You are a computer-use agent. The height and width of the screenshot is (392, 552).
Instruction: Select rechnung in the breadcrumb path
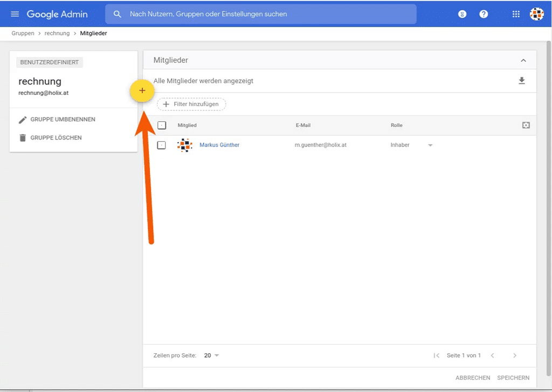click(x=57, y=33)
